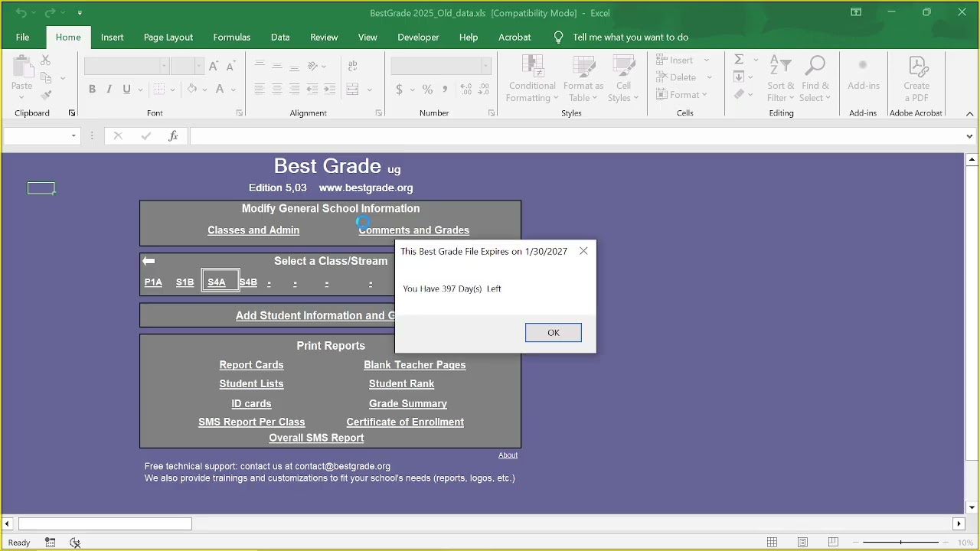Click the Decrease Font Size icon
Image resolution: width=980 pixels, height=551 pixels.
tap(230, 67)
